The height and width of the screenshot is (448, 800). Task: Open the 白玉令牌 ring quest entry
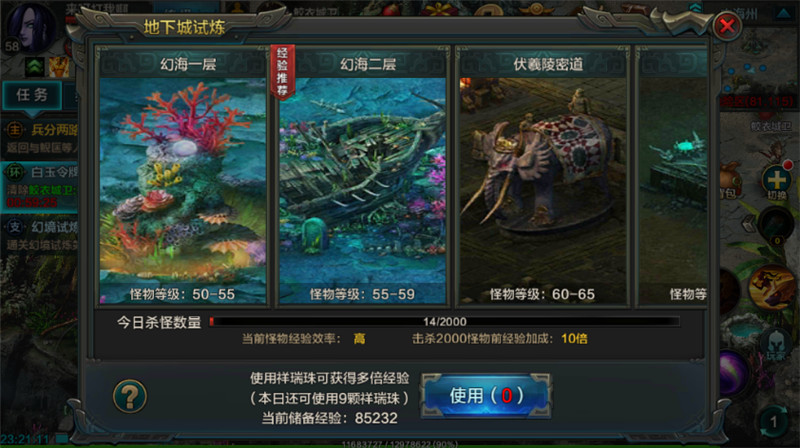(x=40, y=186)
